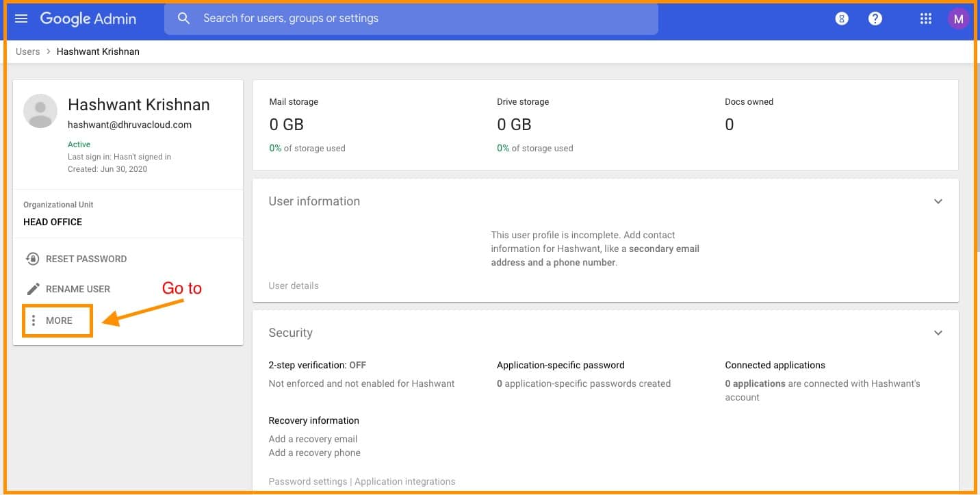Go to Users in the breadcrumb
980x495 pixels.
point(27,51)
